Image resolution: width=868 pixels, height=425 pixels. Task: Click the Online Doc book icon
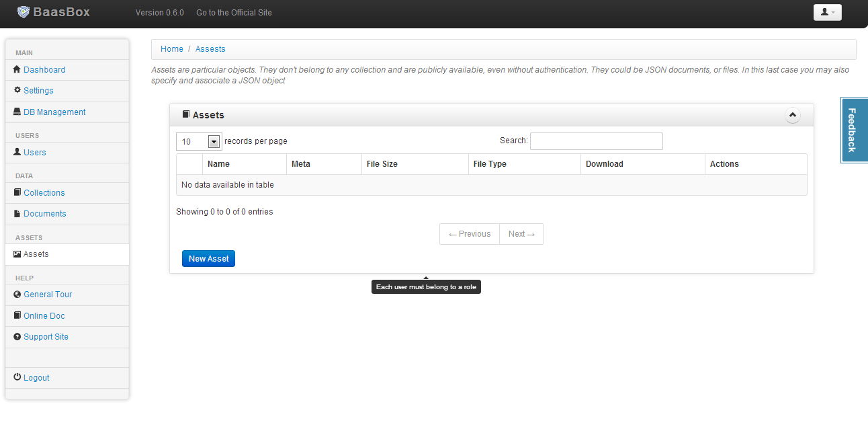pyautogui.click(x=17, y=315)
